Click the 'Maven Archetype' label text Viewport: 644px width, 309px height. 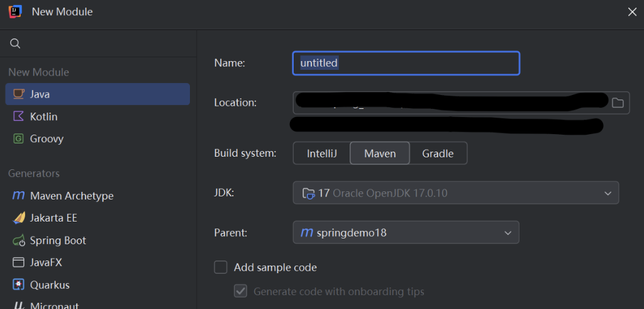tap(72, 196)
